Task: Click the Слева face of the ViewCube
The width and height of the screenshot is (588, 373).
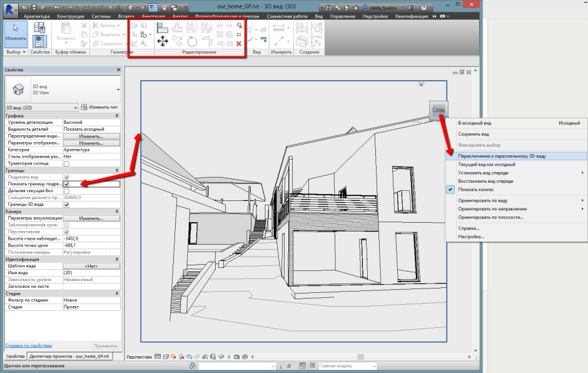Action: pyautogui.click(x=438, y=111)
